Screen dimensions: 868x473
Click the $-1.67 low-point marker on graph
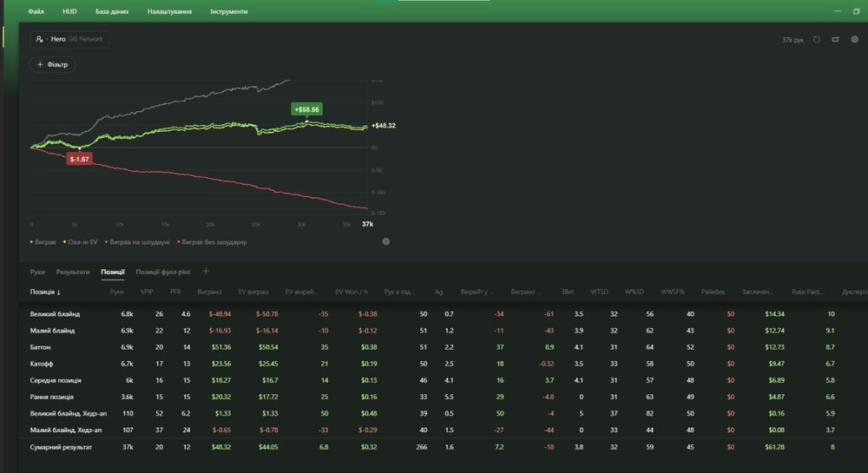[x=79, y=159]
